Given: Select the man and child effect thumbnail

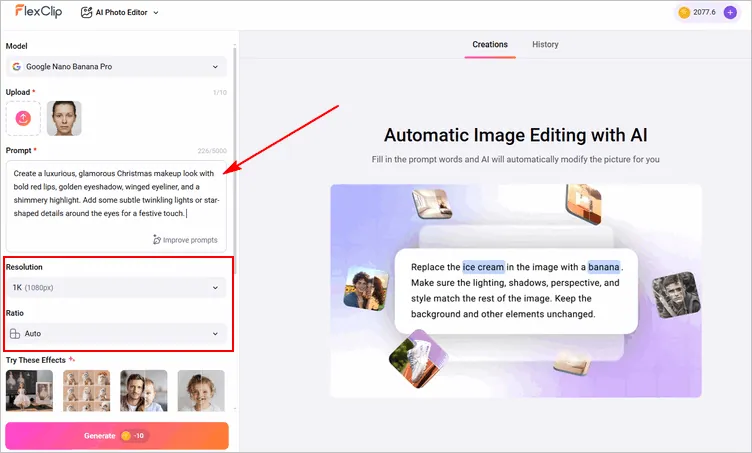Looking at the screenshot, I should point(143,391).
